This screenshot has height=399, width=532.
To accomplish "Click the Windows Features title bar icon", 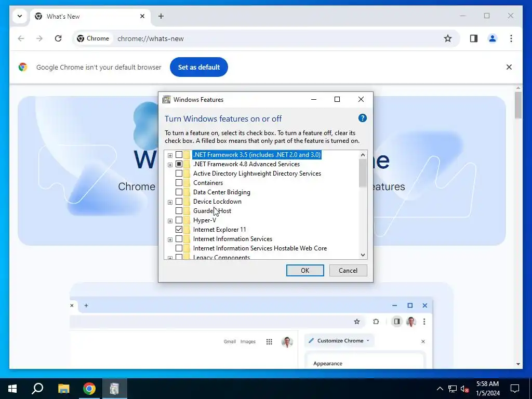I will [167, 99].
